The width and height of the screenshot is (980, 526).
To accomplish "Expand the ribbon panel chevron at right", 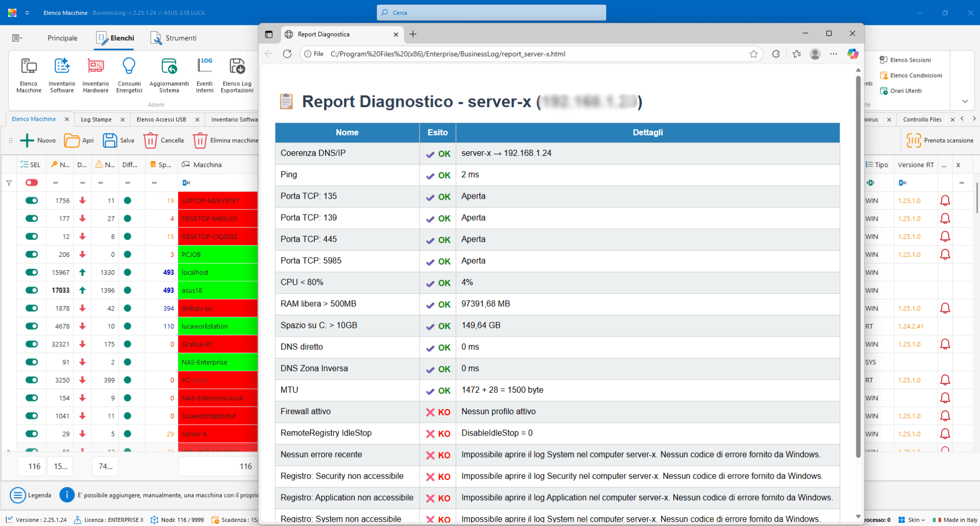I will point(965,101).
